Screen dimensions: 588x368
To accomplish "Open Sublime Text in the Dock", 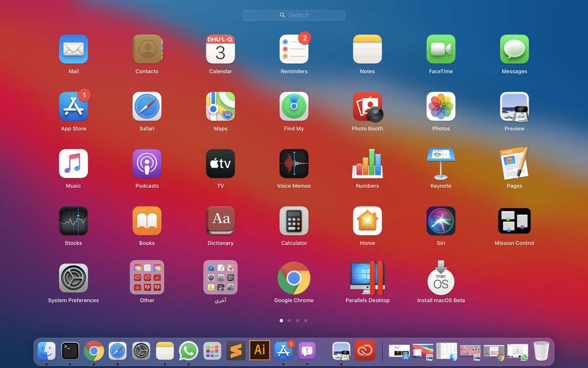I will click(x=236, y=351).
